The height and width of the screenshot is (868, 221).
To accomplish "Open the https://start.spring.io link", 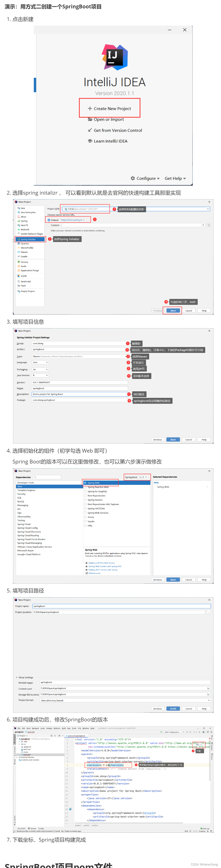I will pos(72,220).
